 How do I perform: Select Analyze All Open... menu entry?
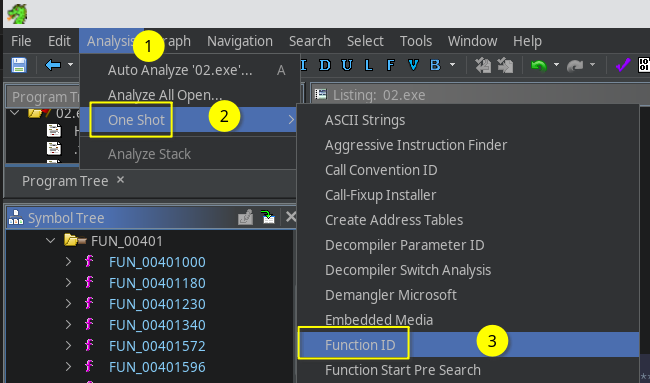190,95
